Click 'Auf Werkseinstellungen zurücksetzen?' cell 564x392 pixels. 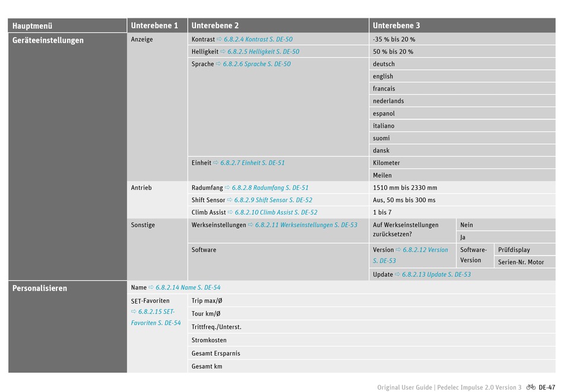[x=412, y=230]
